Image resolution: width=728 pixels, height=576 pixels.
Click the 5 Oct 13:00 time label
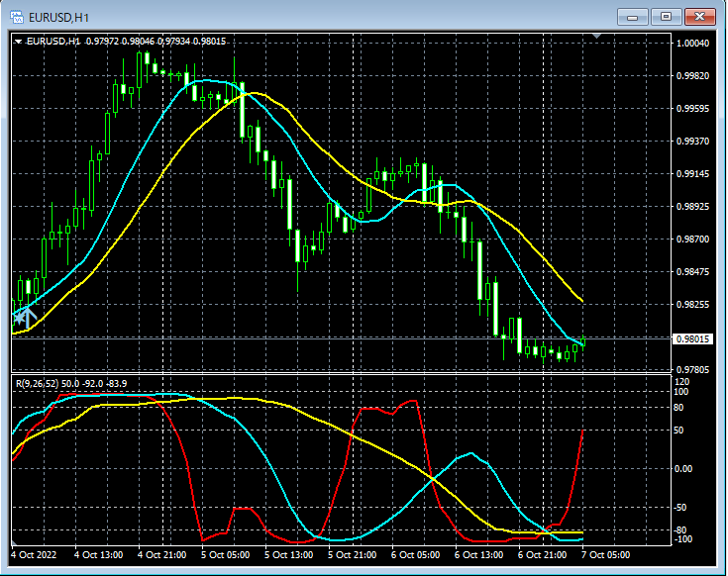(x=289, y=554)
